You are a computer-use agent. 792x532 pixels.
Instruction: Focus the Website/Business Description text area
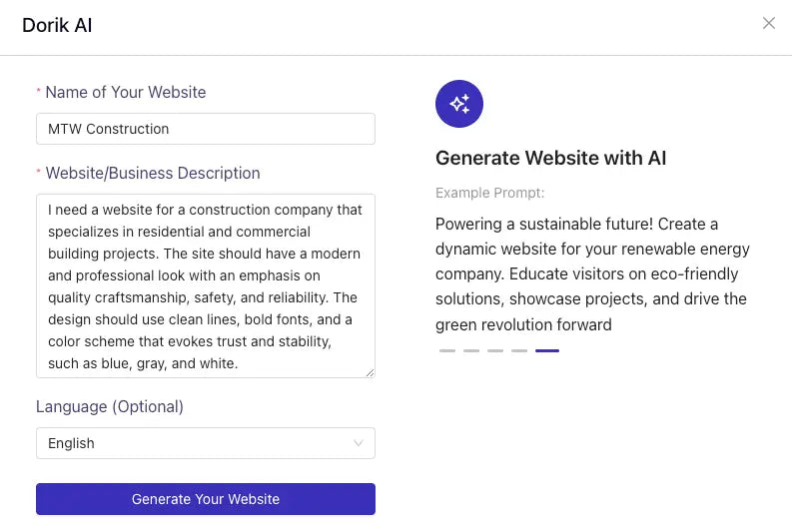click(205, 285)
